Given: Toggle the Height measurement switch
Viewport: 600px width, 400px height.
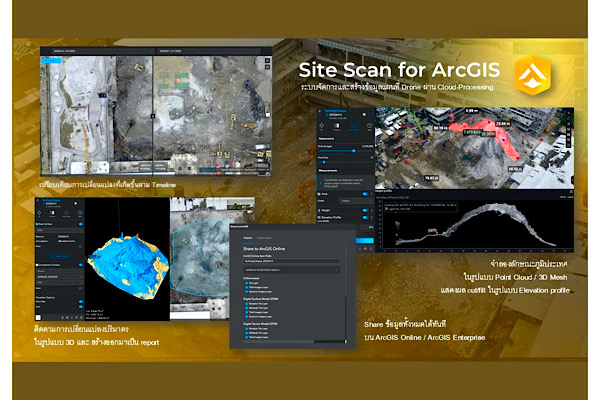Looking at the screenshot, I should pos(365,210).
